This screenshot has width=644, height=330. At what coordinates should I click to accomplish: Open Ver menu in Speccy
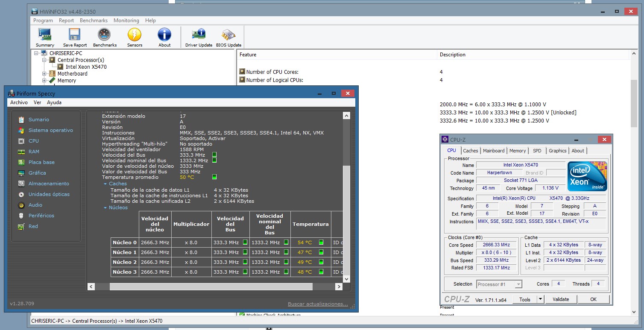pyautogui.click(x=37, y=102)
